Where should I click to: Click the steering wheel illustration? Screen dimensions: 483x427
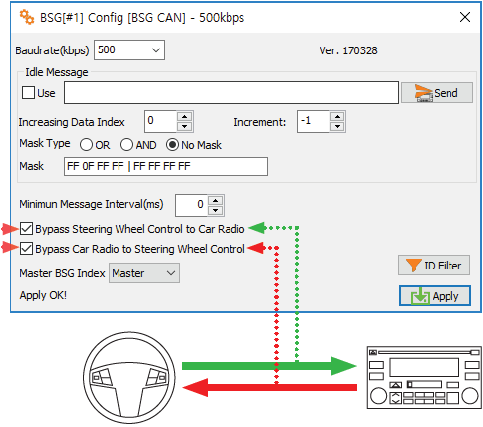(129, 378)
